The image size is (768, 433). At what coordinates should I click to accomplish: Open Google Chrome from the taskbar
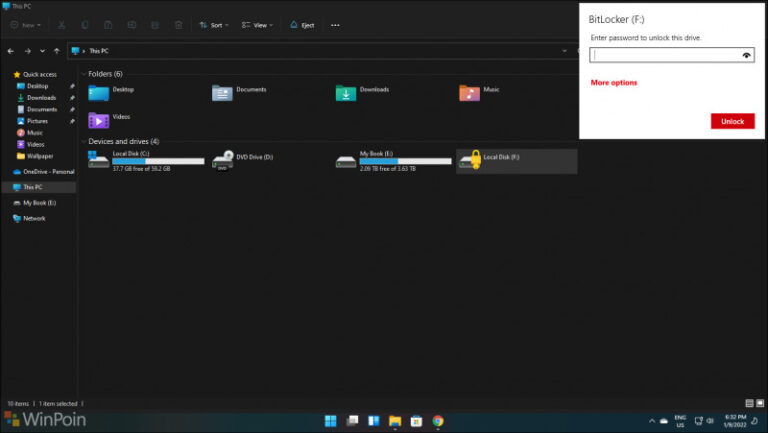(438, 421)
